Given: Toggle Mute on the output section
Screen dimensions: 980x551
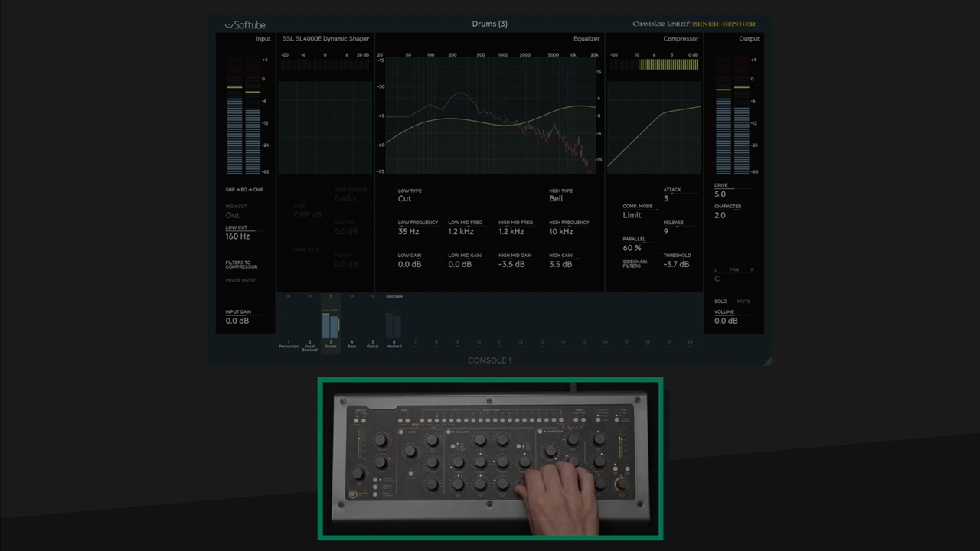Looking at the screenshot, I should click(x=743, y=302).
